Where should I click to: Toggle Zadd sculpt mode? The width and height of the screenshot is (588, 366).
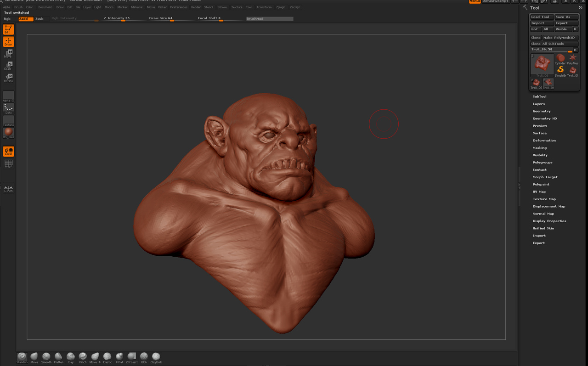[x=26, y=19]
